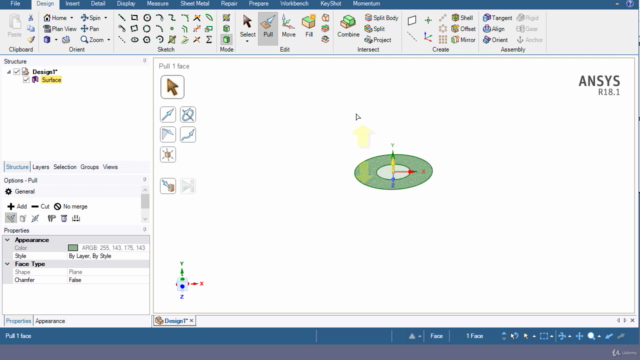This screenshot has height=360, width=640.
Task: Click the plane Create tool
Action: click(412, 20)
